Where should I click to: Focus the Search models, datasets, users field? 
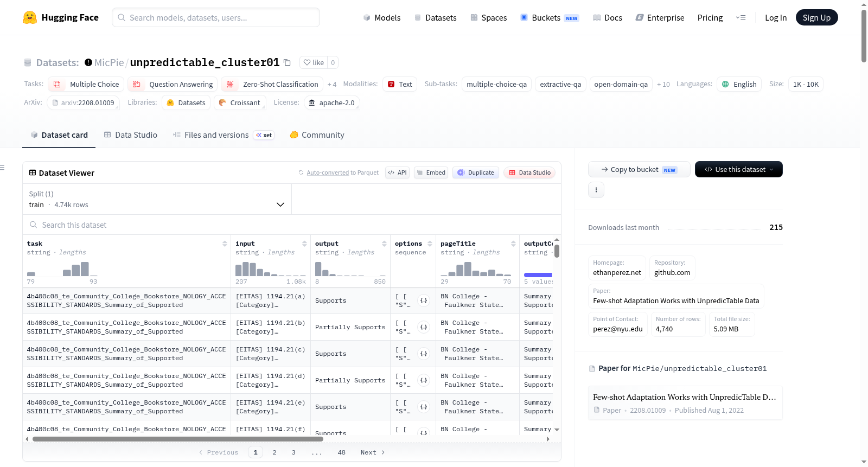[x=216, y=17]
